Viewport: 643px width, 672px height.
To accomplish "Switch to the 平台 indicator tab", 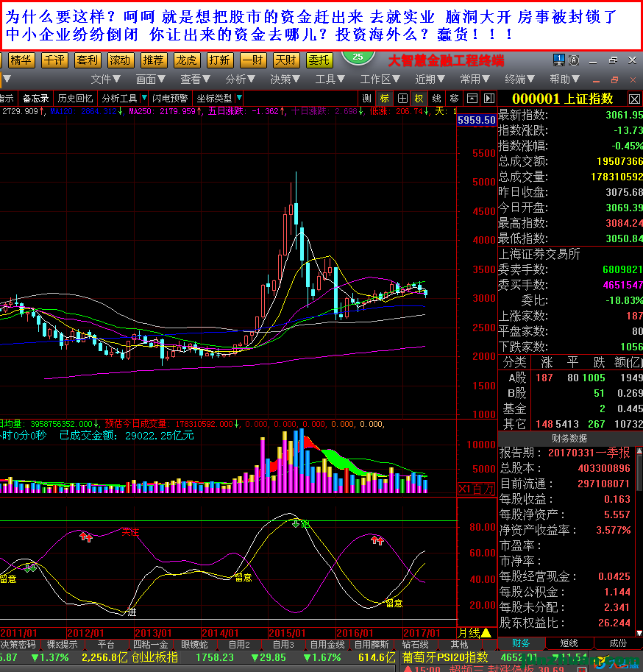I will point(106,645).
